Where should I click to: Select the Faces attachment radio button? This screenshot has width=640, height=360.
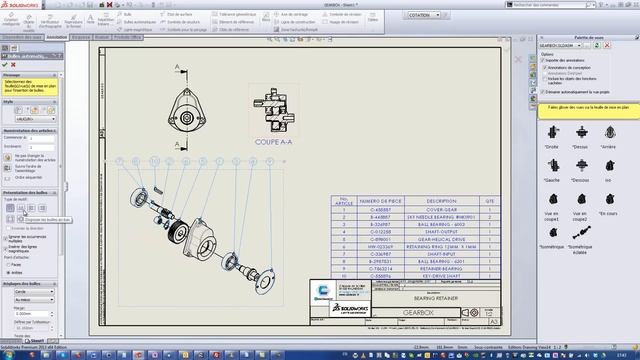8,265
